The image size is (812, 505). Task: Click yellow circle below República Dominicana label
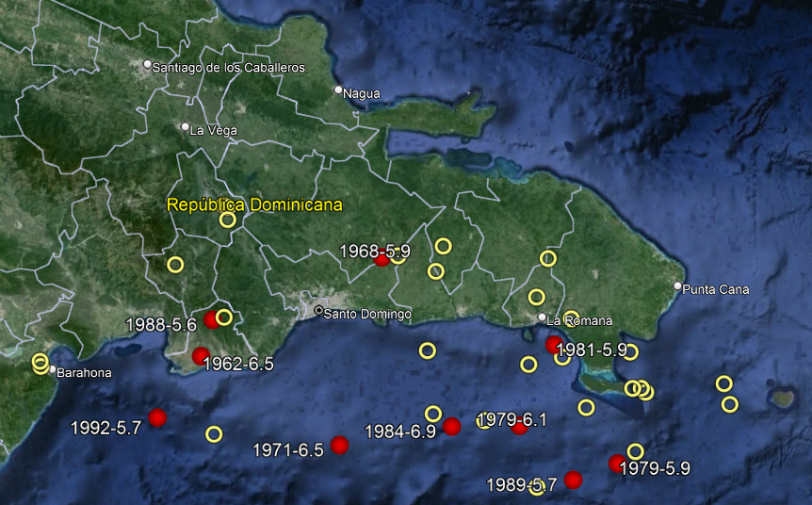tap(228, 220)
